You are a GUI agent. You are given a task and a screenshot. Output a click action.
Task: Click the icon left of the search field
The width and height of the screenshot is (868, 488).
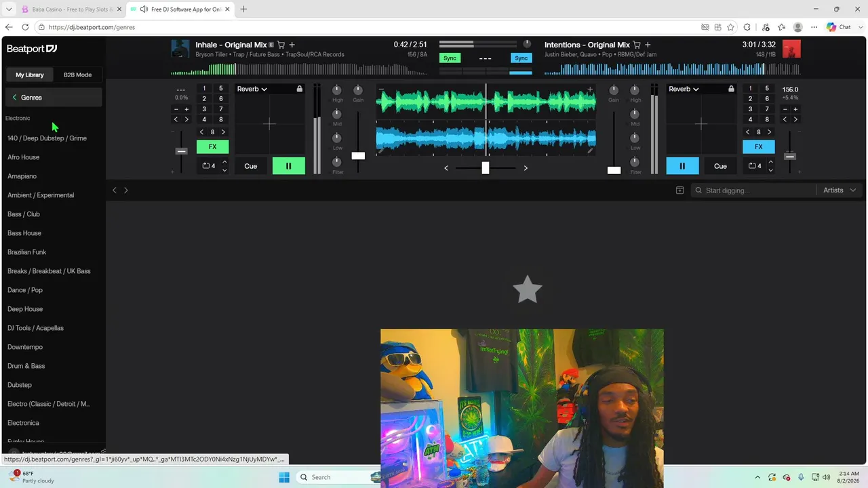coord(680,190)
